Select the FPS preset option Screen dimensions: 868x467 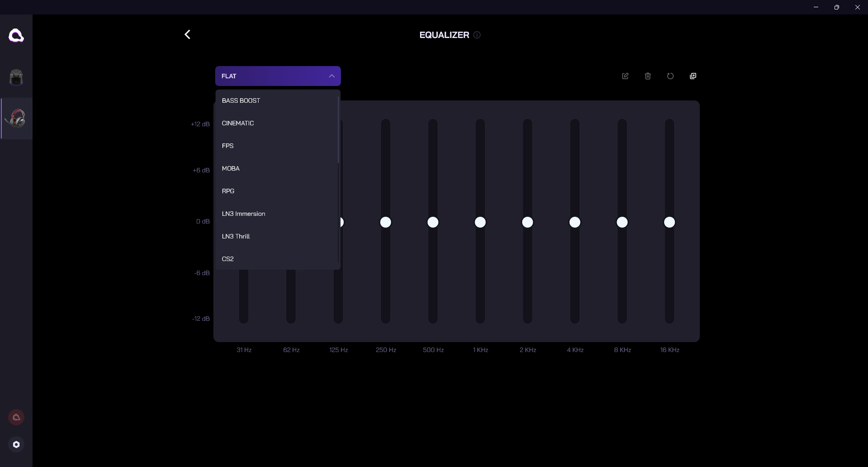coord(228,146)
